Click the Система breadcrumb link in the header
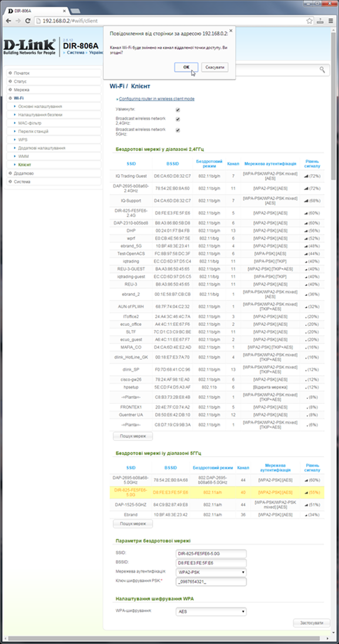 76,53
